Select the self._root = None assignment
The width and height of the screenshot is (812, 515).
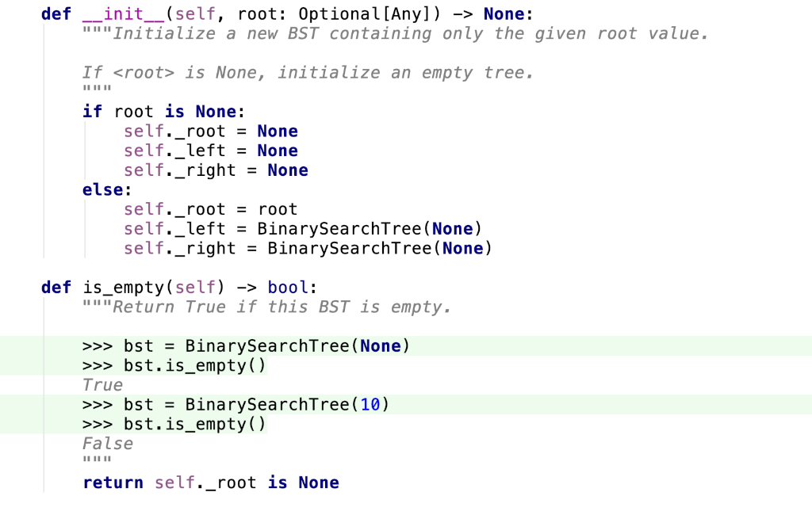(210, 131)
